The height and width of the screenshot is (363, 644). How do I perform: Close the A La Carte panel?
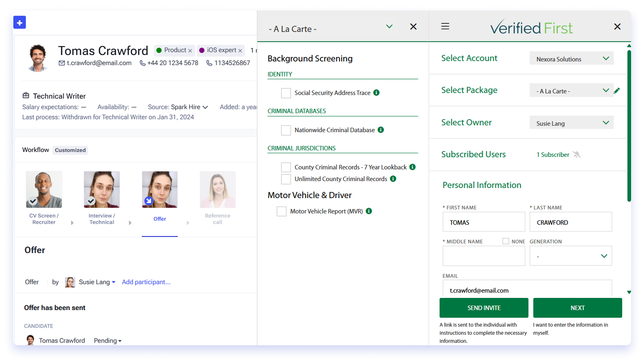413,27
